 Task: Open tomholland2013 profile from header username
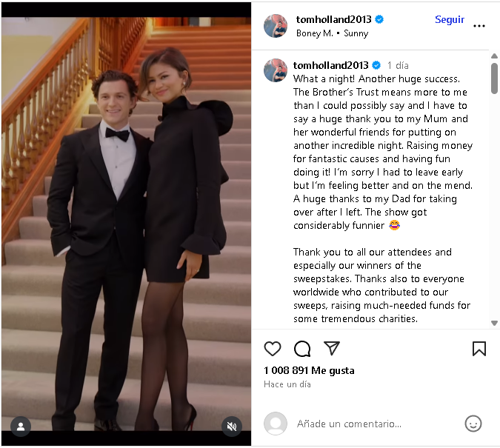[333, 19]
